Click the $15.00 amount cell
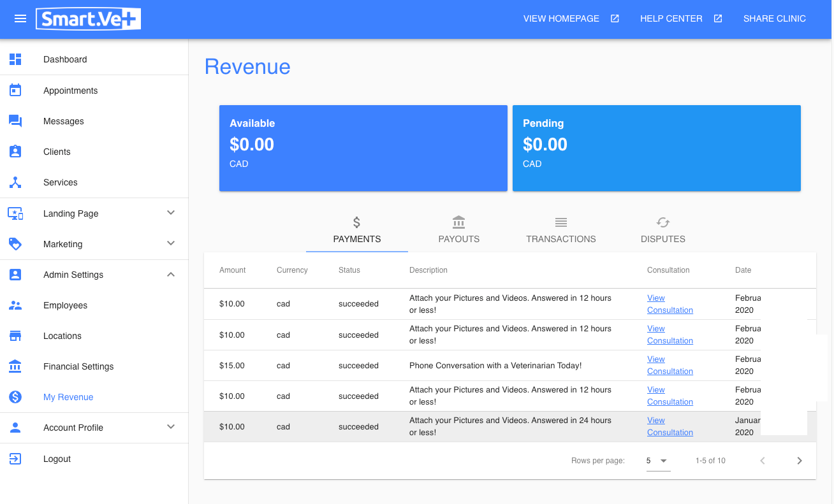The width and height of the screenshot is (834, 504). (x=232, y=366)
